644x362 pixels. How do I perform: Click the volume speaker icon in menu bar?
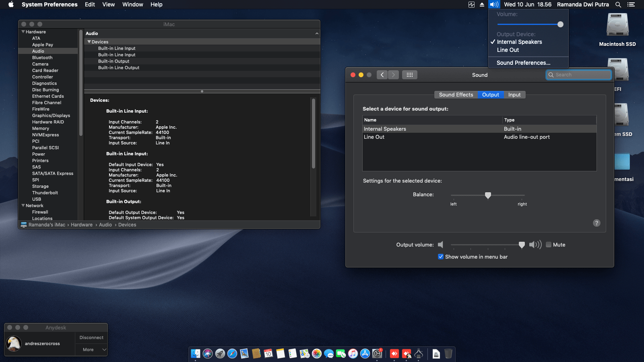coord(494,4)
